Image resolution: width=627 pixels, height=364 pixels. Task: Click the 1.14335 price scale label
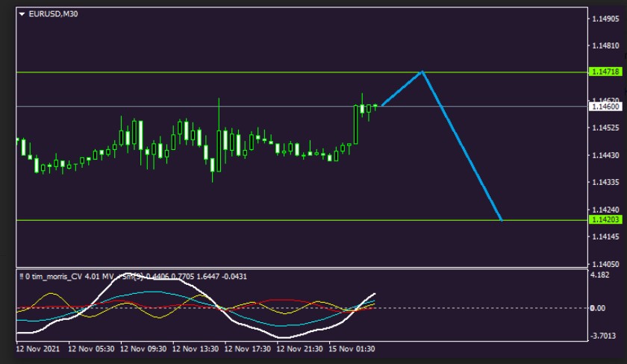(x=605, y=182)
